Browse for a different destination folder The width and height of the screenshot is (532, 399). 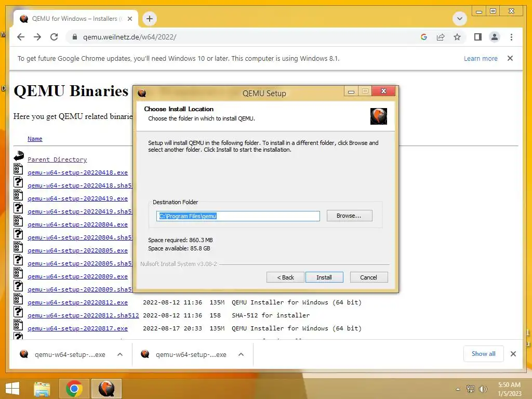[349, 216]
